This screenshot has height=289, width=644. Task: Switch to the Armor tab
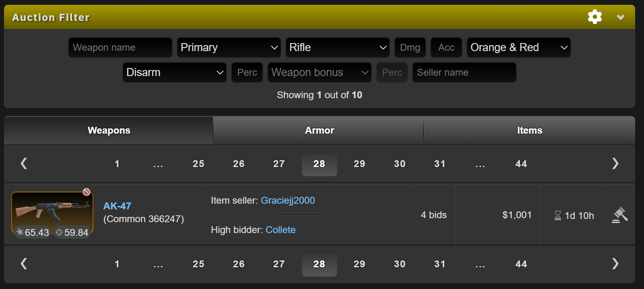click(319, 130)
